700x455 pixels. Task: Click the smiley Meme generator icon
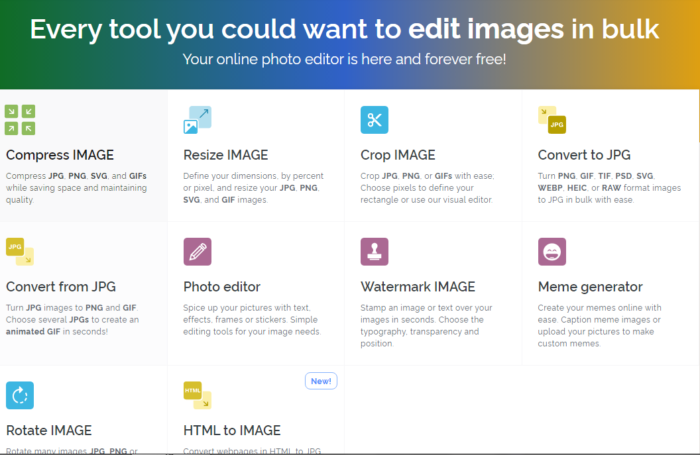coord(552,251)
